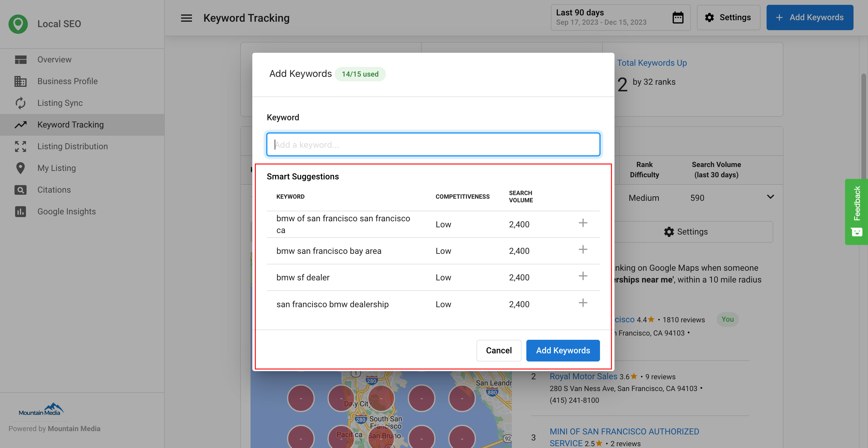
Task: Open the Last 90 days date range selector
Action: click(x=603, y=17)
